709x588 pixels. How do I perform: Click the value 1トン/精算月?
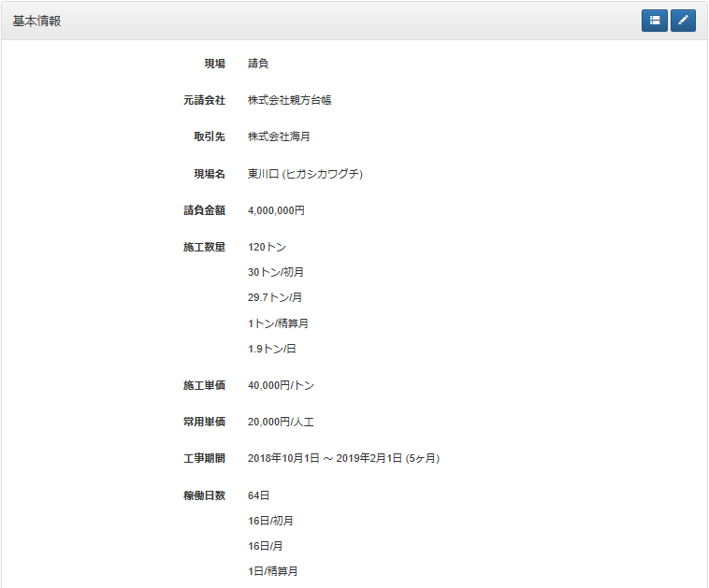click(x=278, y=323)
